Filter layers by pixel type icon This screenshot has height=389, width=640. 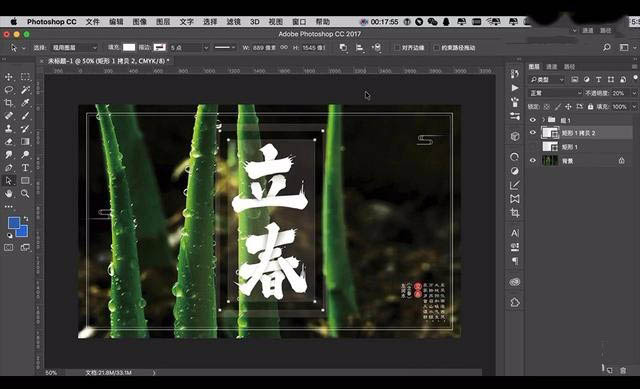point(574,80)
